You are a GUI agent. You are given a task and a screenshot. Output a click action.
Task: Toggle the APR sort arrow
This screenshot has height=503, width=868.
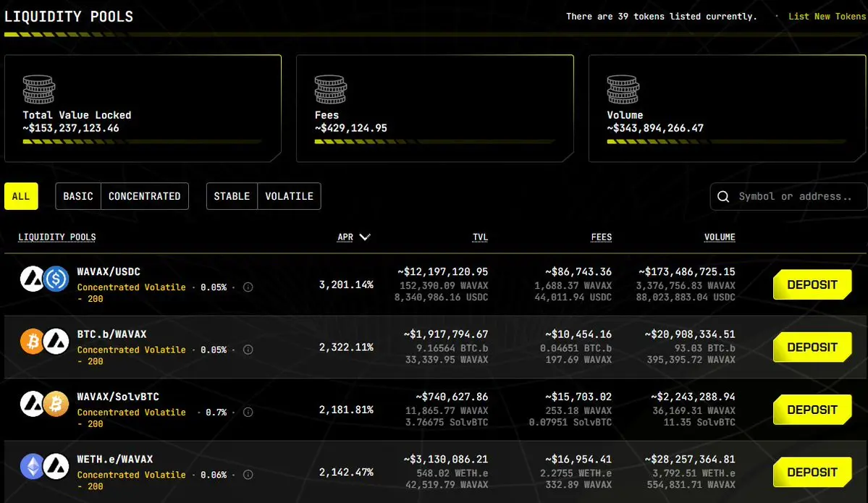(364, 237)
